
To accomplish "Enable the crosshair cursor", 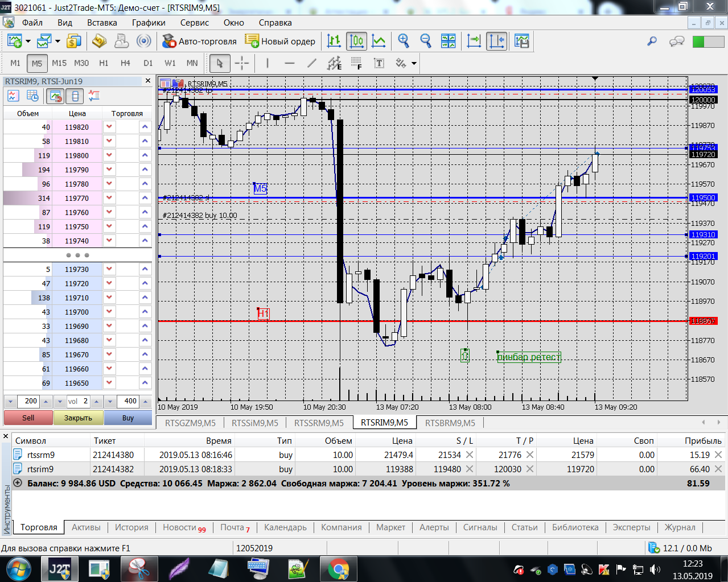I will pyautogui.click(x=242, y=63).
